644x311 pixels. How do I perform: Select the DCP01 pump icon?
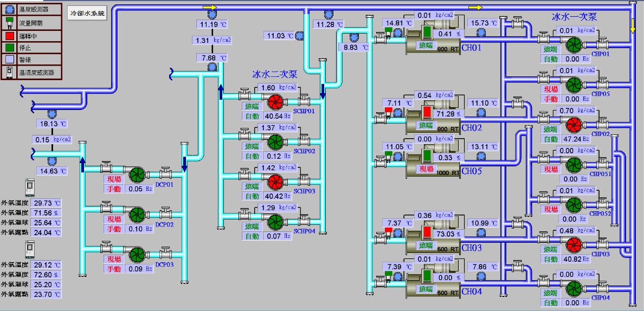[x=137, y=175]
